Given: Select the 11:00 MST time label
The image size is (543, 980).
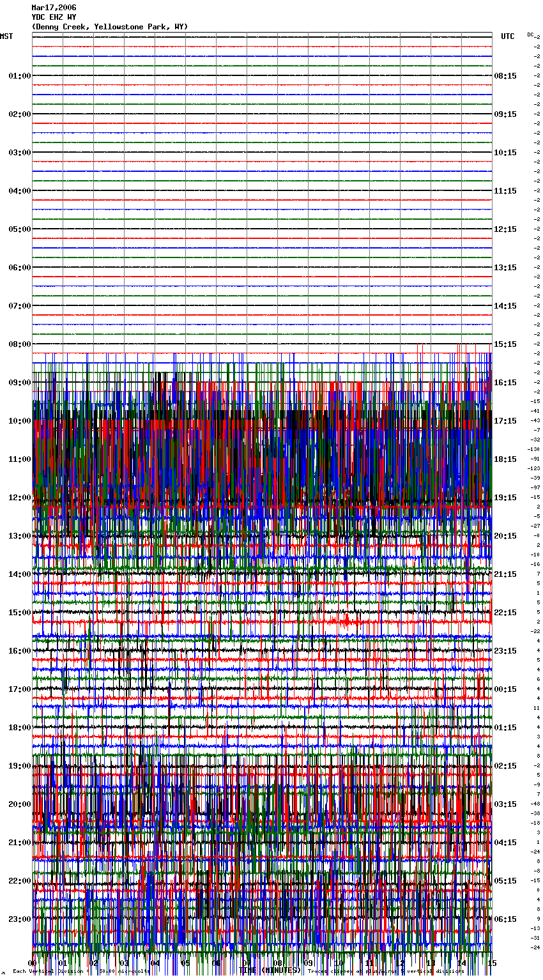Looking at the screenshot, I should pos(20,459).
